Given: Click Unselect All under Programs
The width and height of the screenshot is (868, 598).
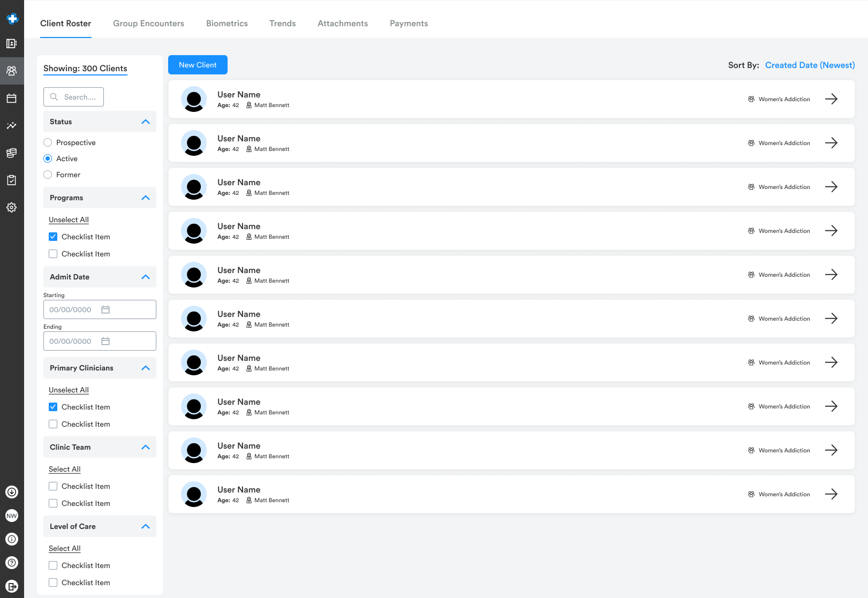Looking at the screenshot, I should pos(69,220).
